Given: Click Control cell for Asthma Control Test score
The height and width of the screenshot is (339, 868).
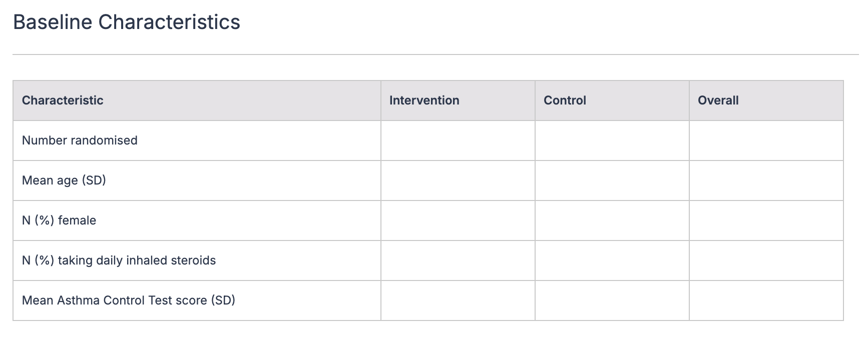Looking at the screenshot, I should pyautogui.click(x=612, y=300).
